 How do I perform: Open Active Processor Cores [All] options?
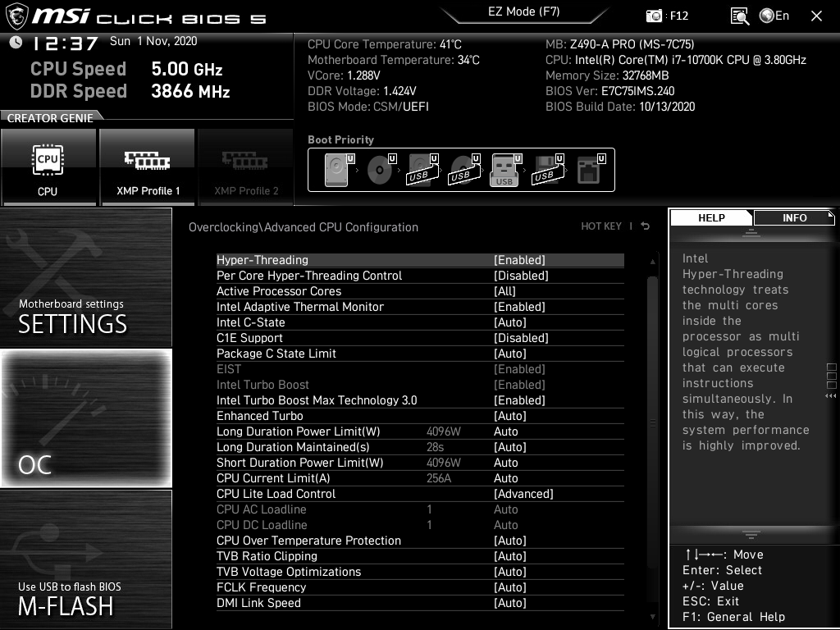pyautogui.click(x=420, y=291)
